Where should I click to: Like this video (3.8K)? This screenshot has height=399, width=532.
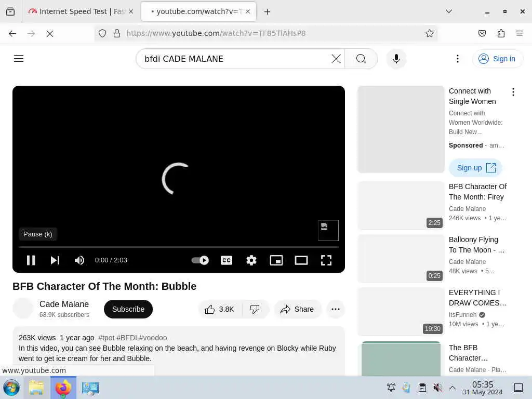220,309
